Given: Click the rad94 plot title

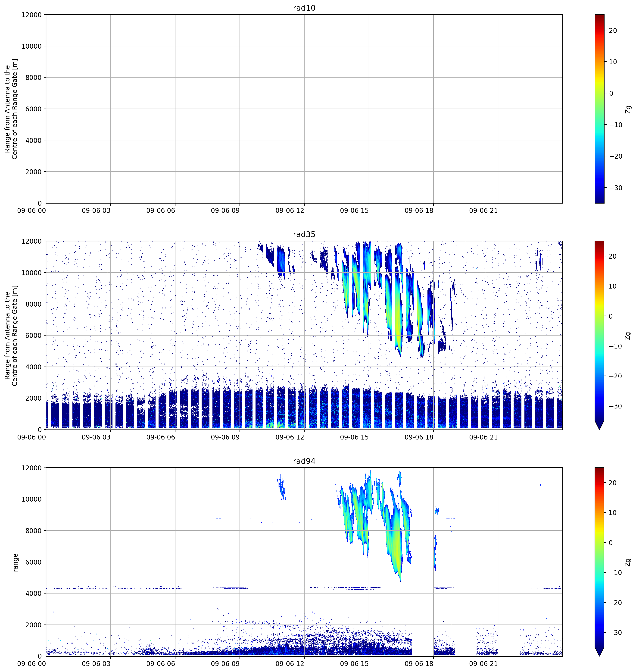Looking at the screenshot, I should pyautogui.click(x=304, y=461).
